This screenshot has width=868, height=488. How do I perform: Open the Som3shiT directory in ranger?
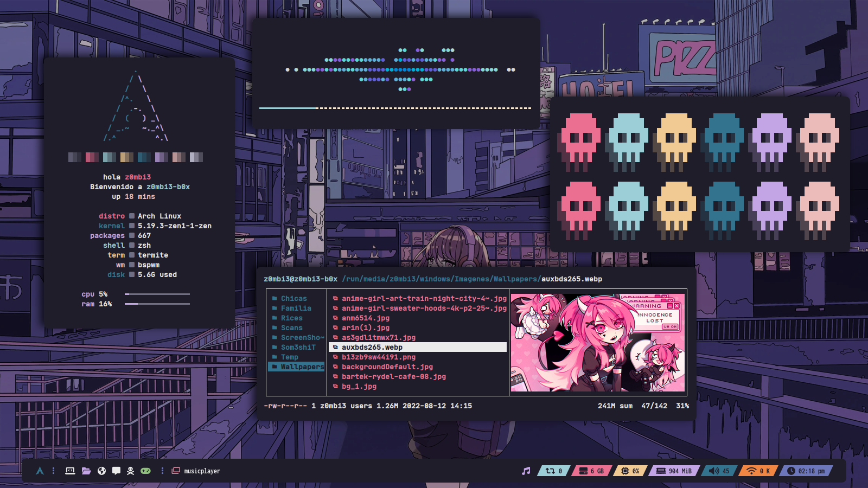pos(298,347)
